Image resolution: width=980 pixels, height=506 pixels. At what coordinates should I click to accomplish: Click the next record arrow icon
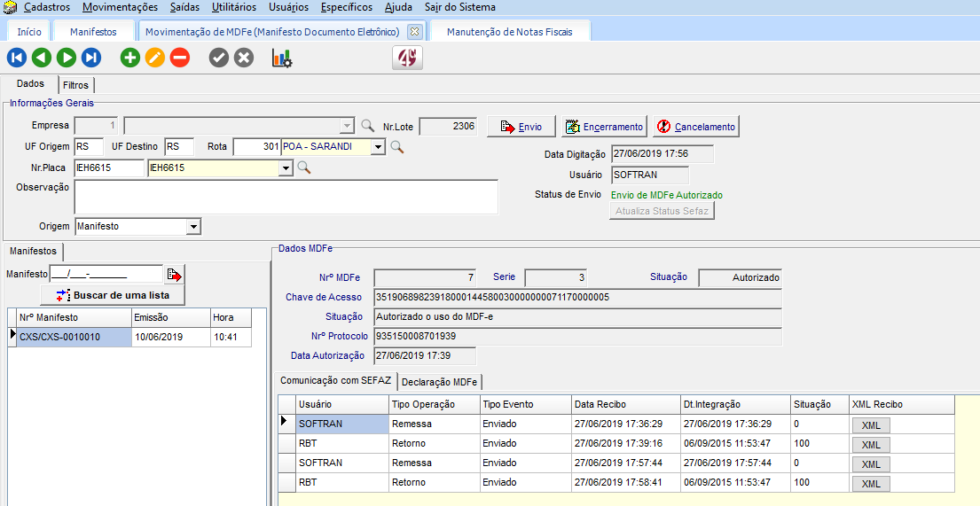tap(66, 58)
